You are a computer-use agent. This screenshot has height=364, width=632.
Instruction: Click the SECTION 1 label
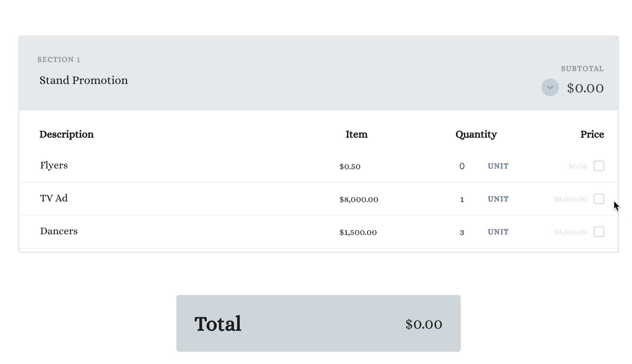click(x=59, y=60)
